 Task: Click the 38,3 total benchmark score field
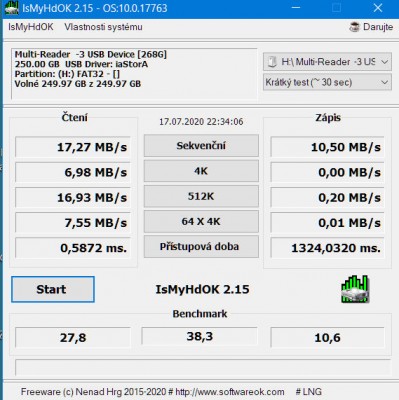pos(200,336)
